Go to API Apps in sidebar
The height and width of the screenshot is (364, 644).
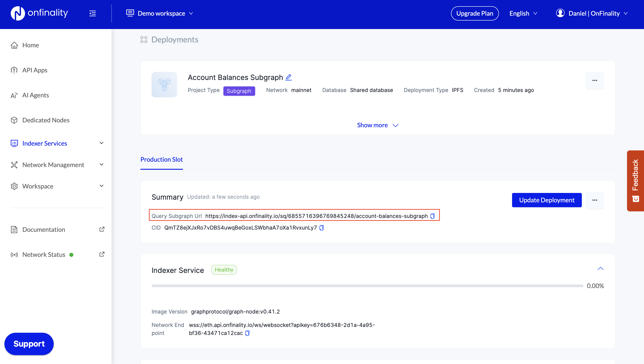click(x=34, y=70)
